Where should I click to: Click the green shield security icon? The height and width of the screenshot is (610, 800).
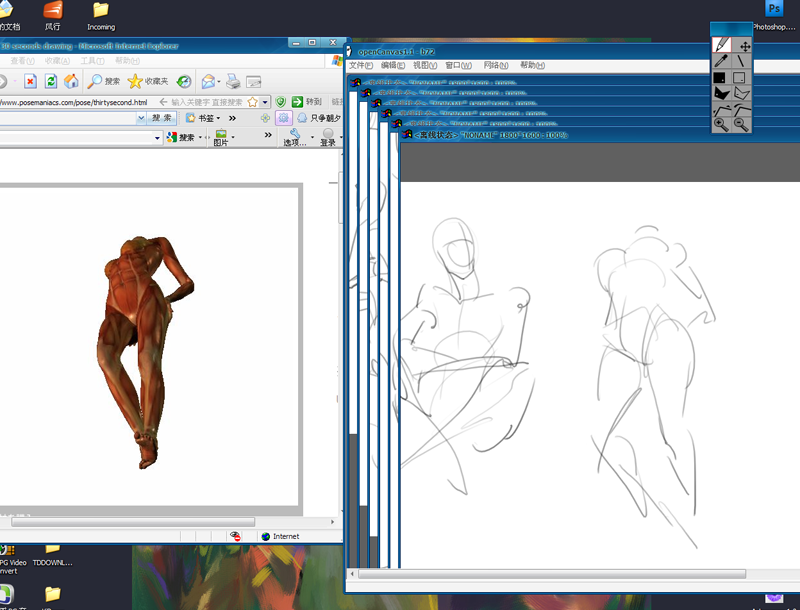pyautogui.click(x=280, y=102)
